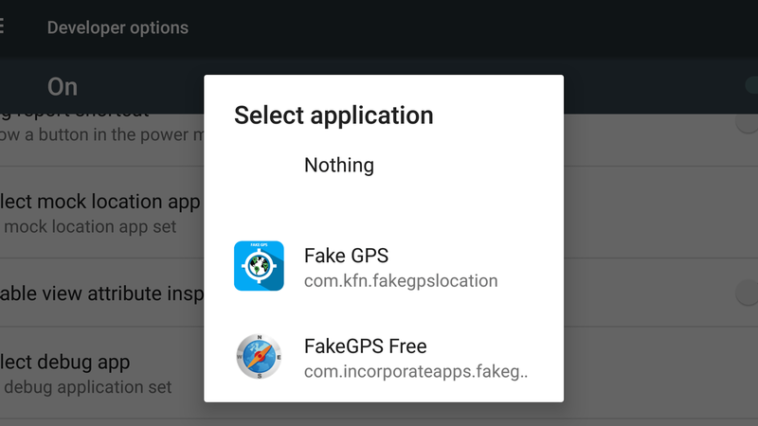Screen dimensions: 758x426
Task: Click the Select application dialog title
Action: [334, 115]
